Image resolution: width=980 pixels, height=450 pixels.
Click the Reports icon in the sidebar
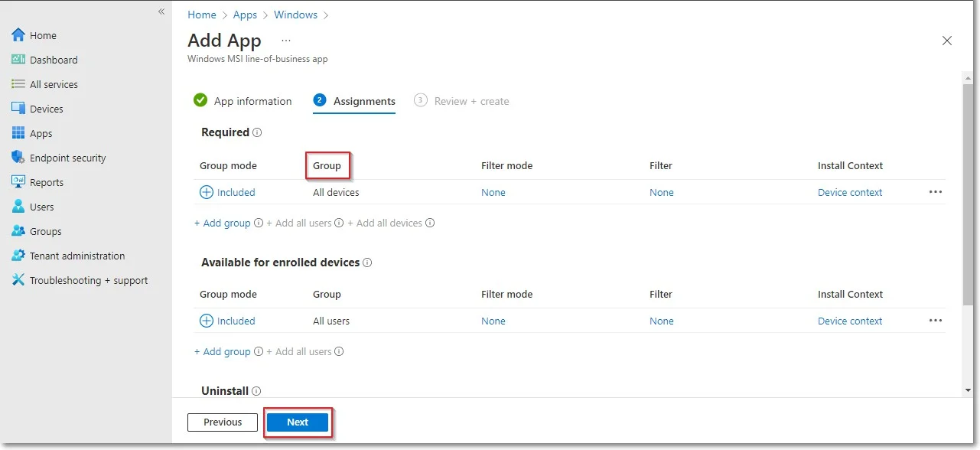click(x=18, y=182)
